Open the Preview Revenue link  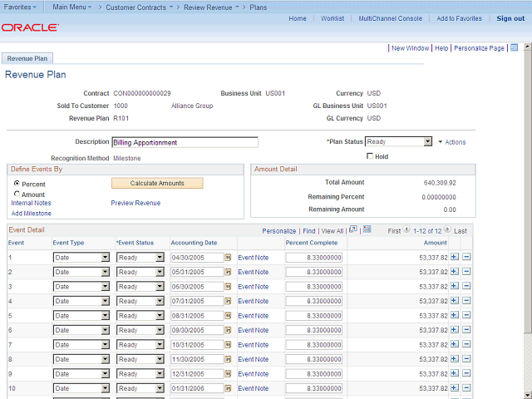point(135,203)
